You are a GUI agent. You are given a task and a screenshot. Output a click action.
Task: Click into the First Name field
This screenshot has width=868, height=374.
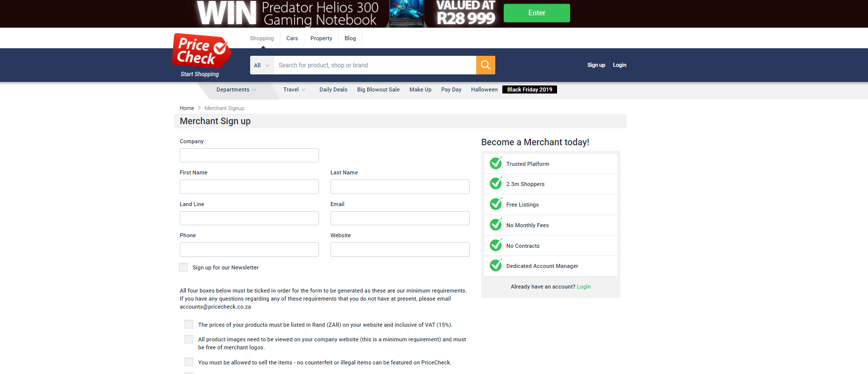(249, 186)
